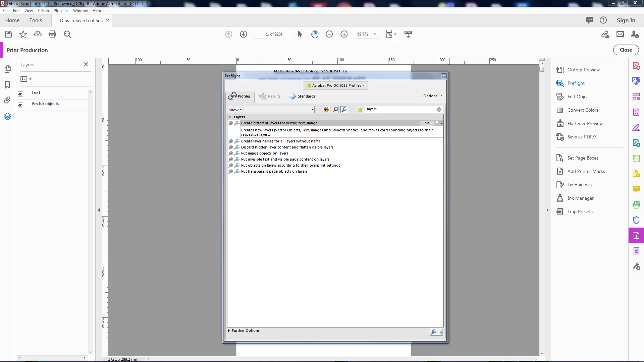Open the Show all filter dropdown

click(271, 110)
